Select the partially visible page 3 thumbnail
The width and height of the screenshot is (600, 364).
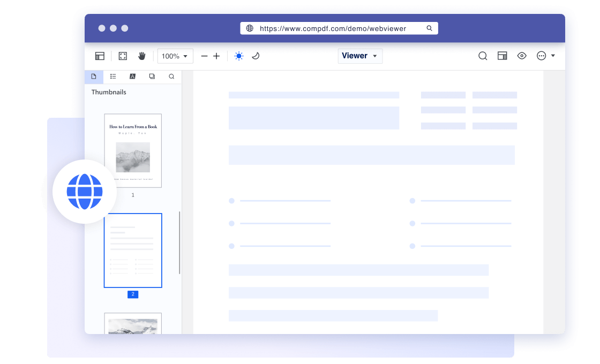point(133,323)
